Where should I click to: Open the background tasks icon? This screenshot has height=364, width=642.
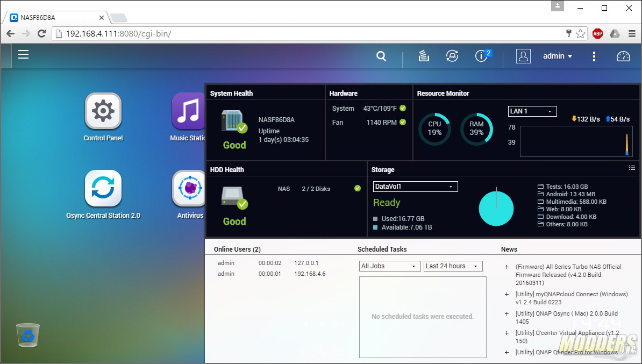pyautogui.click(x=424, y=56)
